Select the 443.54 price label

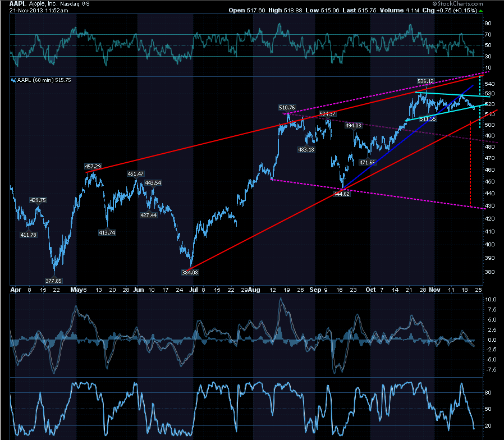pyautogui.click(x=153, y=182)
